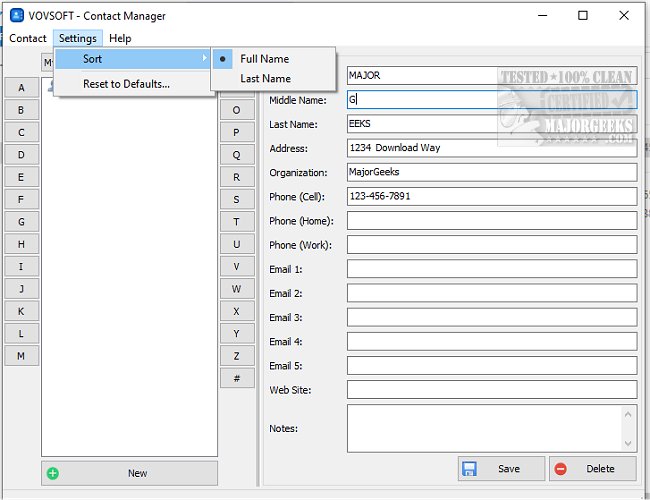Open the Settings menu
Screen dimensions: 650x500
click(x=77, y=38)
